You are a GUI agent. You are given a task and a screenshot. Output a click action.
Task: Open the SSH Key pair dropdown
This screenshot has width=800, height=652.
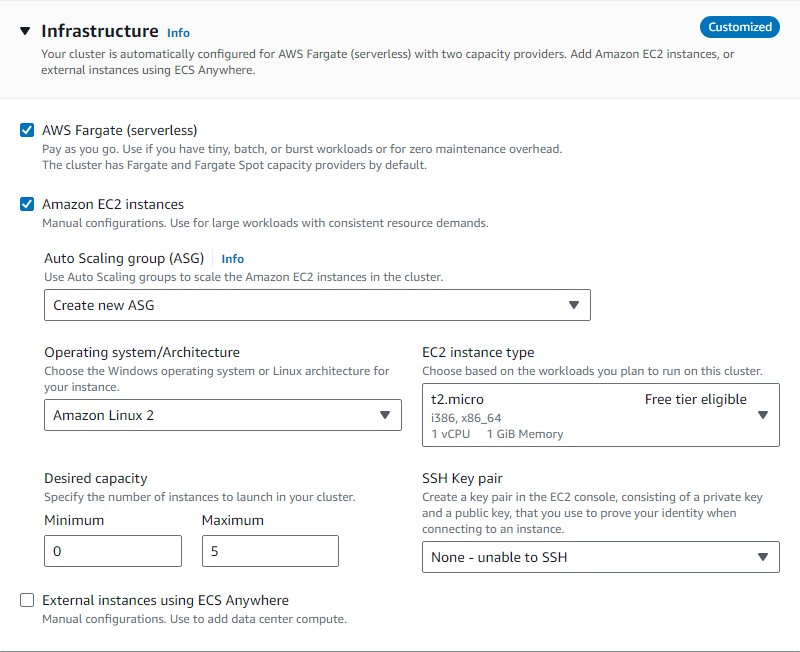click(x=600, y=556)
